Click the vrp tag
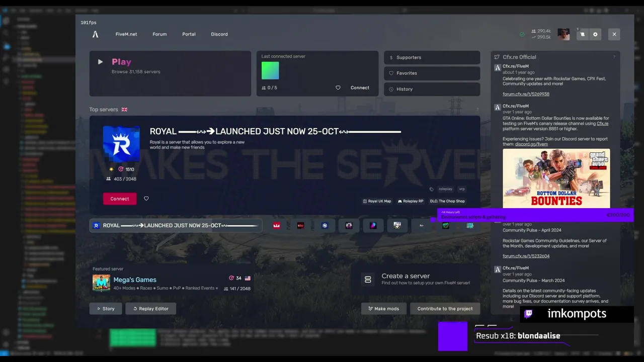This screenshot has height=362, width=644. coord(462,189)
